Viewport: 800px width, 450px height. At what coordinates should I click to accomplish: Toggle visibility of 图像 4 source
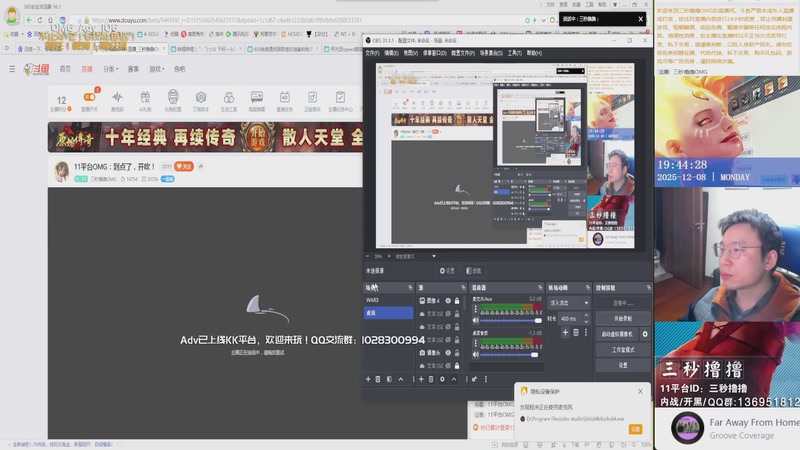(448, 301)
